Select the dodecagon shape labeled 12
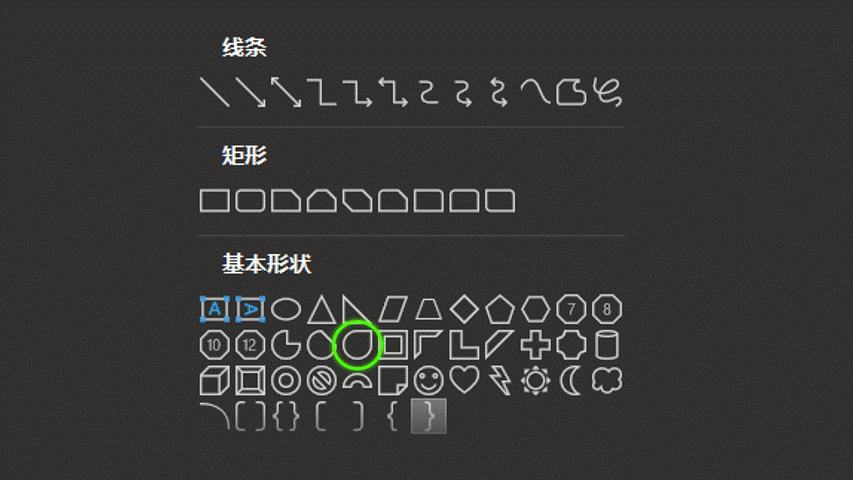 pyautogui.click(x=250, y=345)
